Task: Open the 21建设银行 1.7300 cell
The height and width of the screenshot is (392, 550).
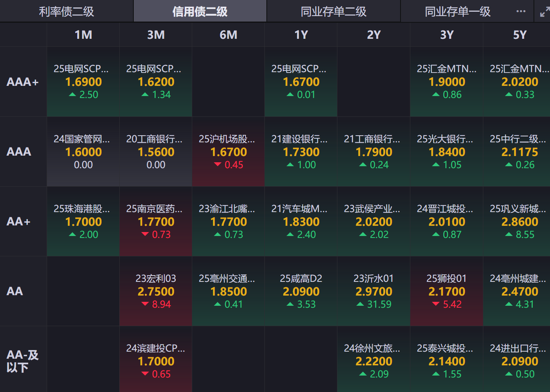Action: 301,152
